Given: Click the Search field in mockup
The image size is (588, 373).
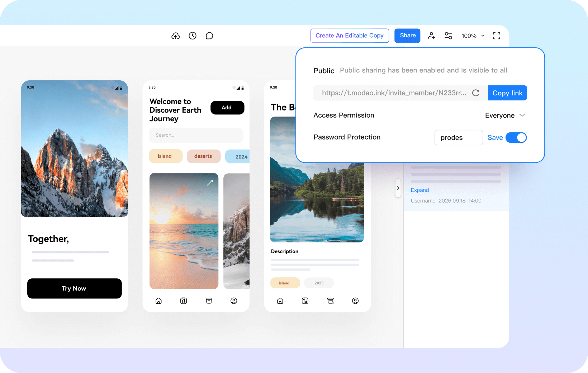Looking at the screenshot, I should pyautogui.click(x=196, y=135).
